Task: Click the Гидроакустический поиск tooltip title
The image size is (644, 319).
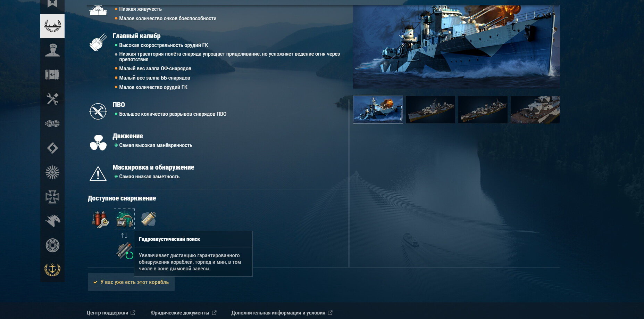Action: 169,239
